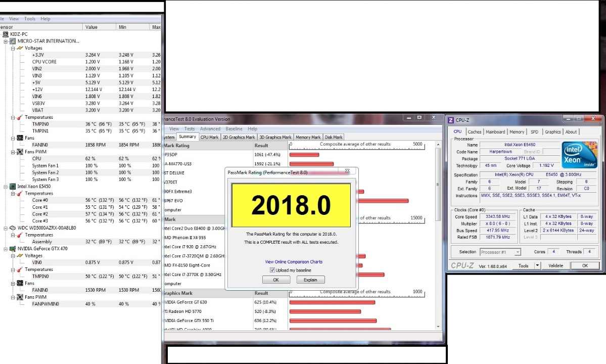
Task: Collapse the motherboard Voltages node
Action: [13, 49]
